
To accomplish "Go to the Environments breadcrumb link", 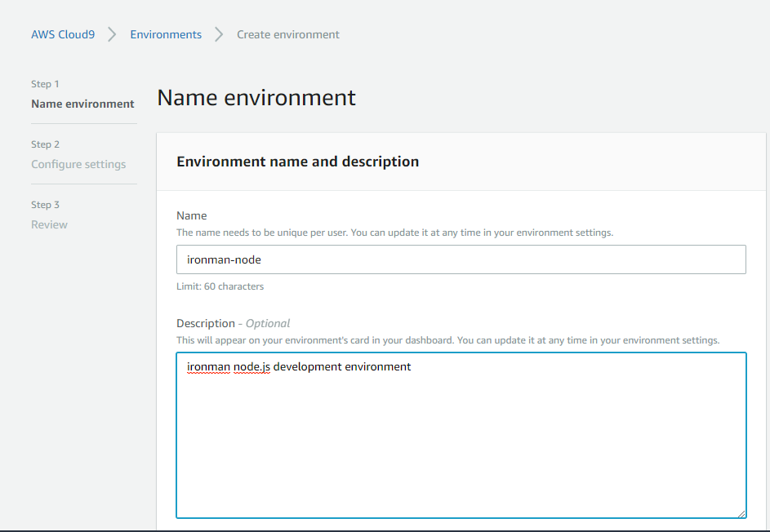I will click(166, 34).
